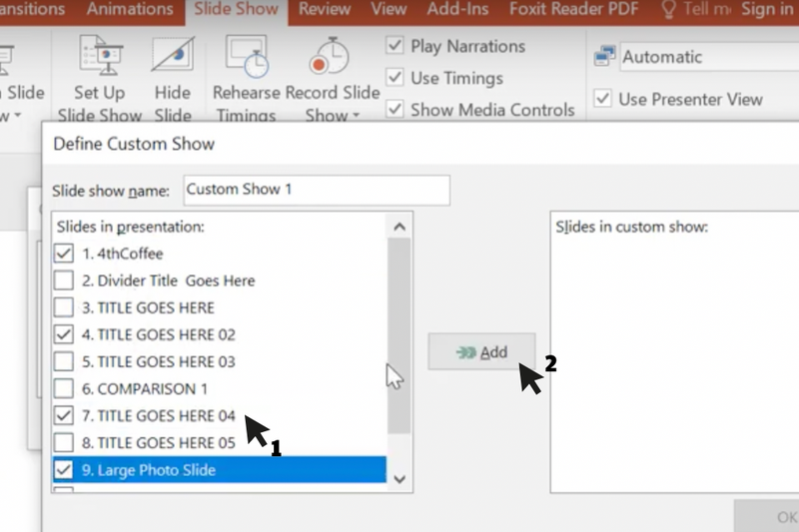Uncheck slide 4 TITLE GOES HERE 02
Viewport: 799px width, 532px height.
click(x=63, y=334)
